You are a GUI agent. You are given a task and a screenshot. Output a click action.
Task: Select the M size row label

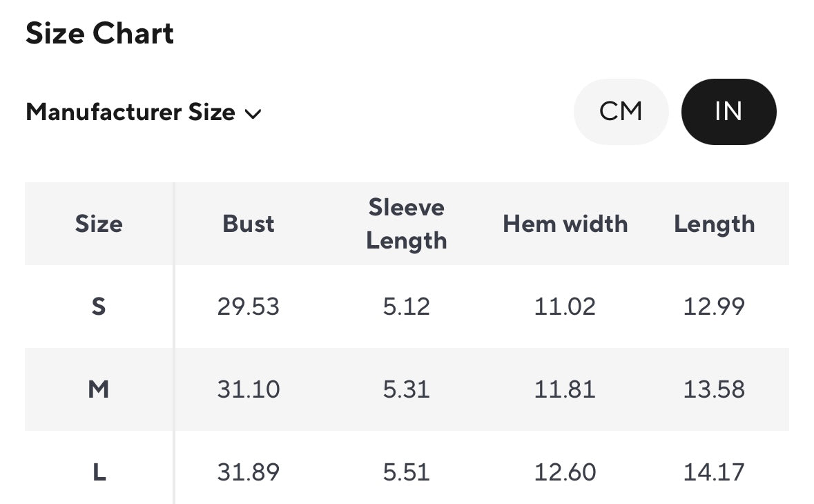click(99, 389)
